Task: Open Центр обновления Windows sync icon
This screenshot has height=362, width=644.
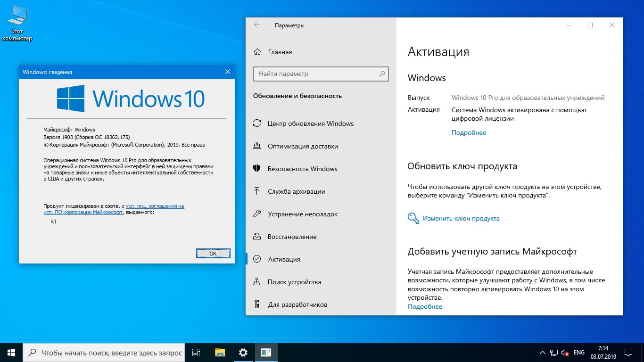Action: pos(257,123)
